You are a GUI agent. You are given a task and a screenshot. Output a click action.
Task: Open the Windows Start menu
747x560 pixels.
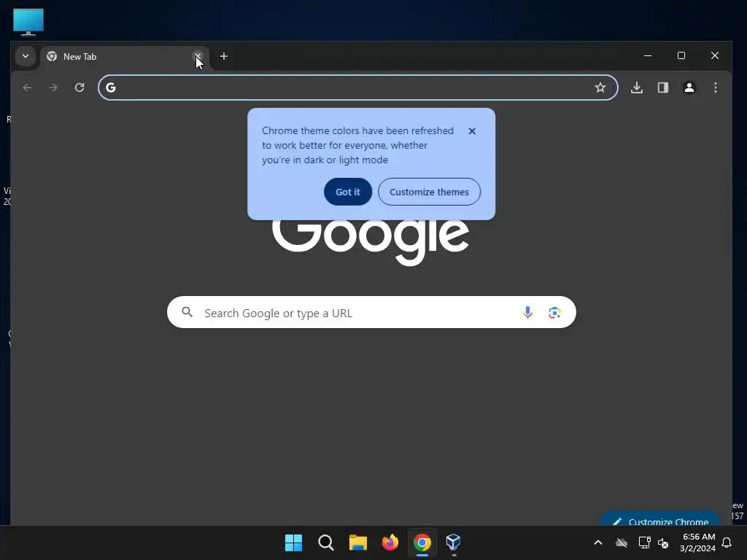coord(293,542)
